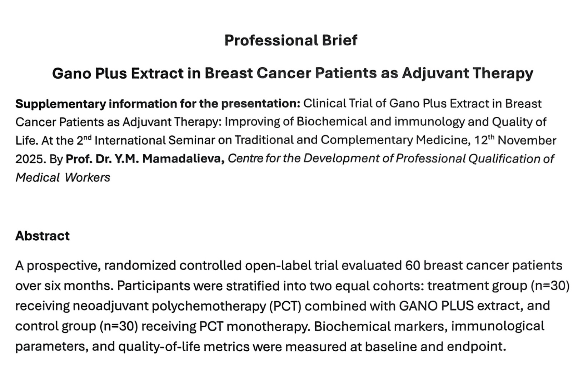This screenshot has width=588, height=367.
Task: Click 'control group (n=30)' text
Action: (76, 327)
